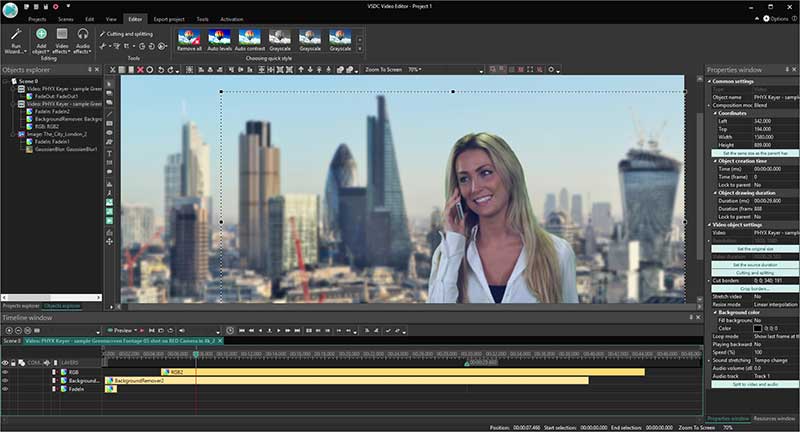This screenshot has height=432, width=800.
Task: Collapse the Video object settings section
Action: (710, 224)
